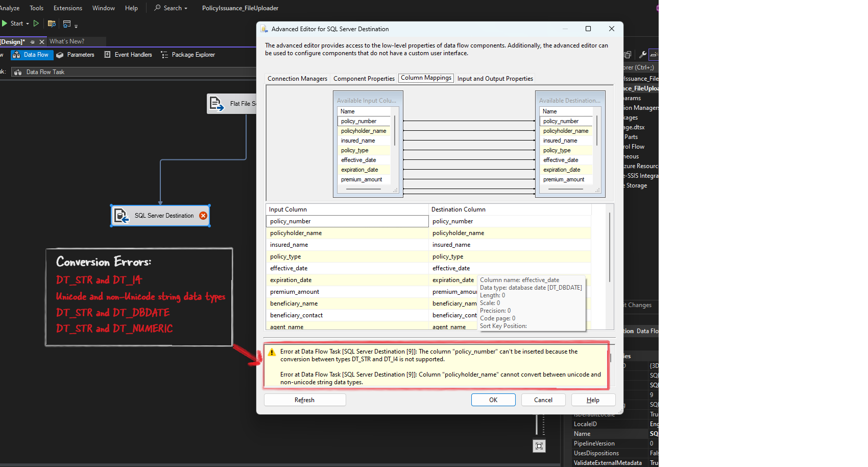Click the OK button

(493, 400)
